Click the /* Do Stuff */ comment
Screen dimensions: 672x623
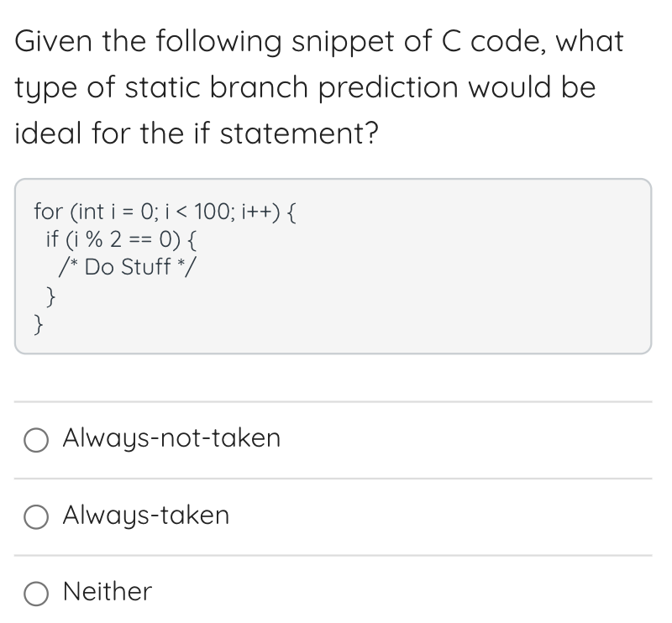click(127, 267)
